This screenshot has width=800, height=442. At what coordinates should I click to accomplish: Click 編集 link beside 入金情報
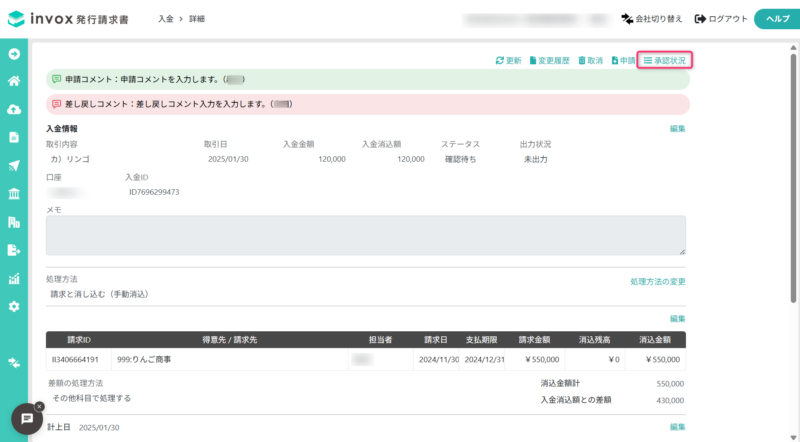point(678,129)
